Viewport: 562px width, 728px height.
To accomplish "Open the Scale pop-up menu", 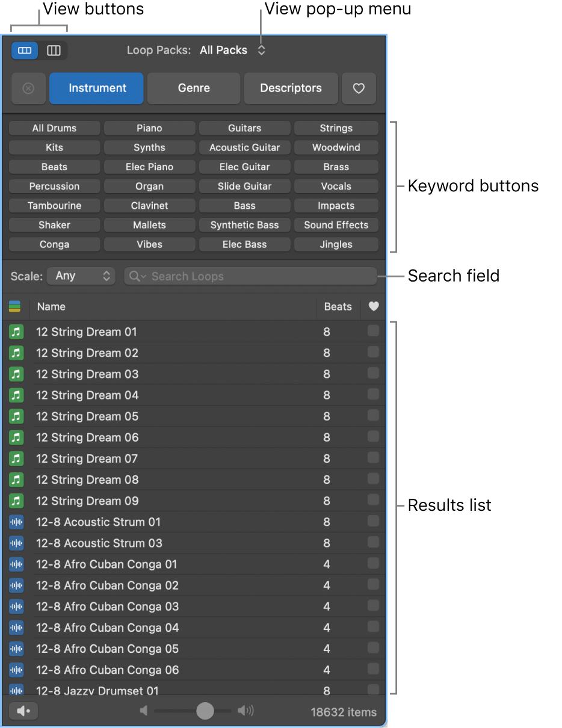I will tap(81, 276).
